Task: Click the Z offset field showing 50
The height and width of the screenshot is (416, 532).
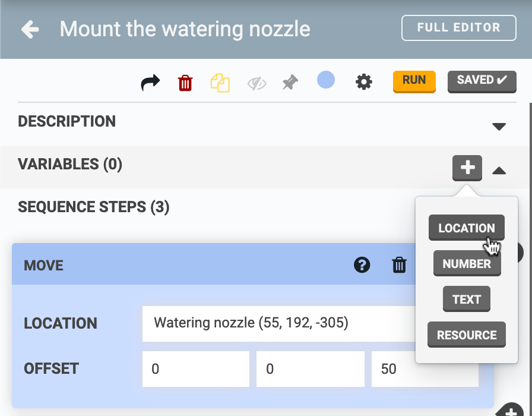Action: pyautogui.click(x=425, y=368)
